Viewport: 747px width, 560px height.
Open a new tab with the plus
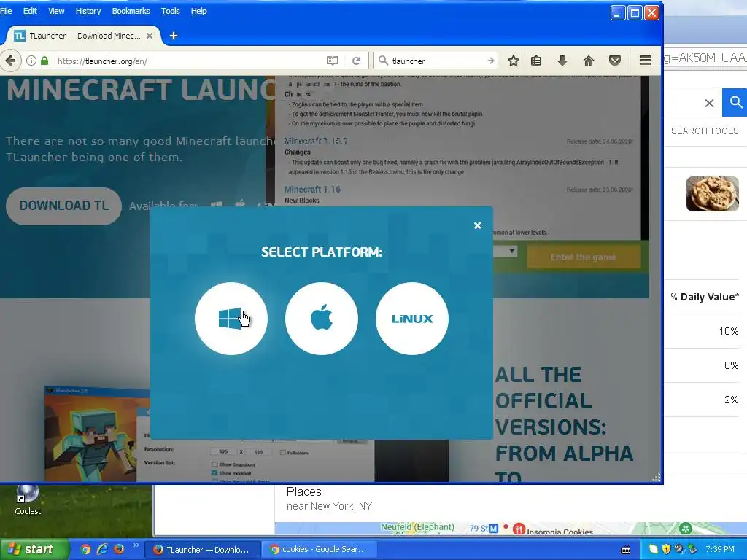174,36
